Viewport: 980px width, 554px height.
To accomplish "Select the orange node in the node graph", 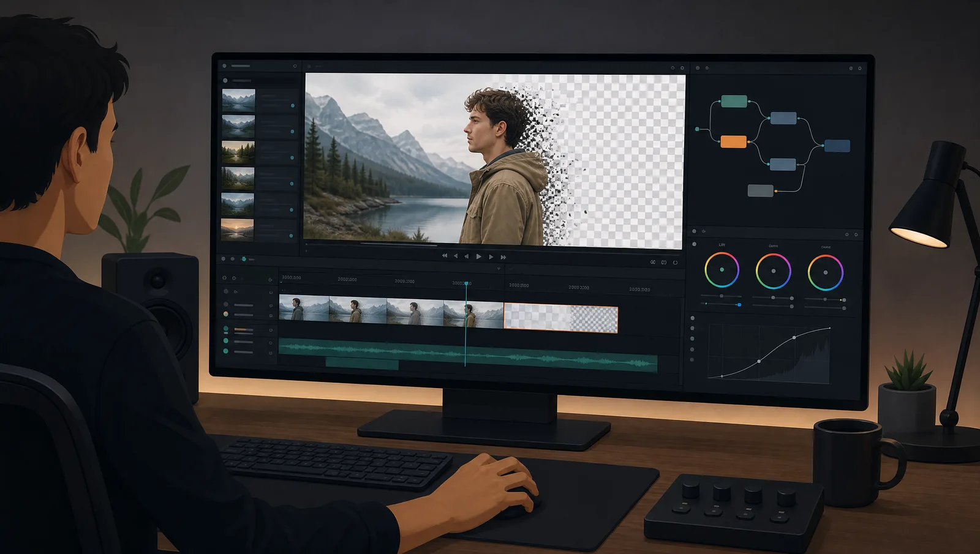I will [733, 142].
